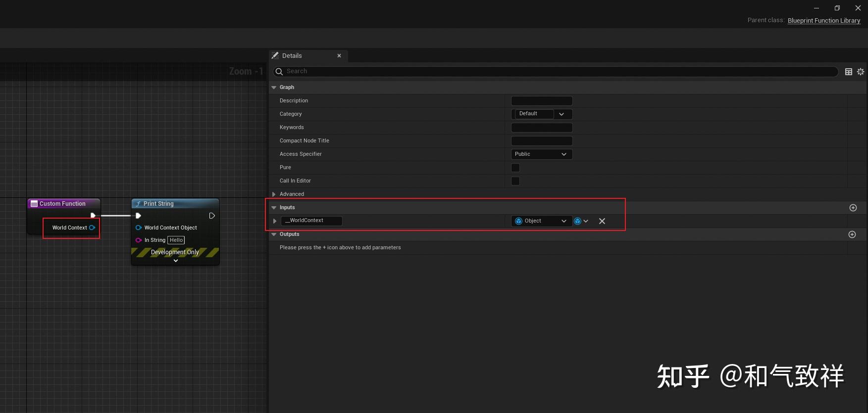Select the Details tab
Viewport: 868px width, 413px height.
292,56
